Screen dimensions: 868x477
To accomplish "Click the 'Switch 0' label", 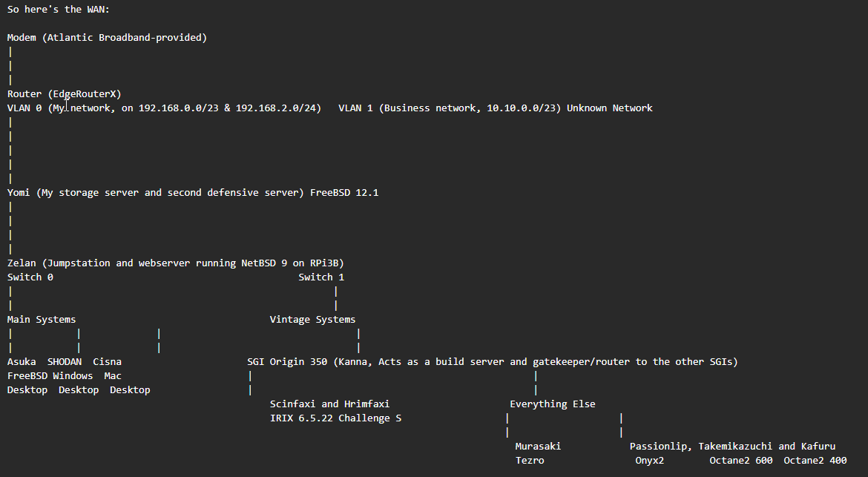I will click(x=30, y=277).
